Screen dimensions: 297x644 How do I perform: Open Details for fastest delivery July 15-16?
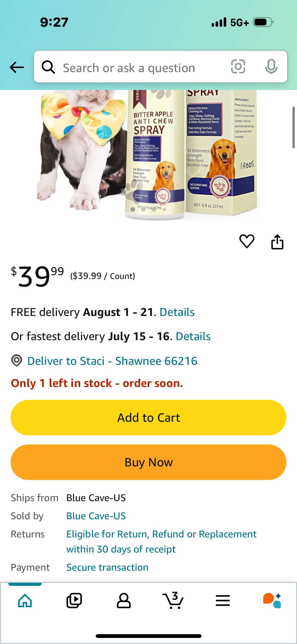click(193, 336)
